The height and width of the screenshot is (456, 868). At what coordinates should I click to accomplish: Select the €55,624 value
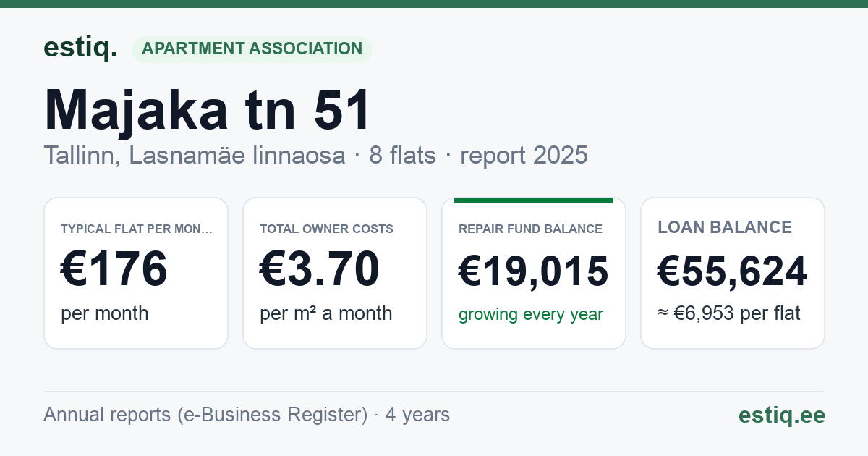733,272
